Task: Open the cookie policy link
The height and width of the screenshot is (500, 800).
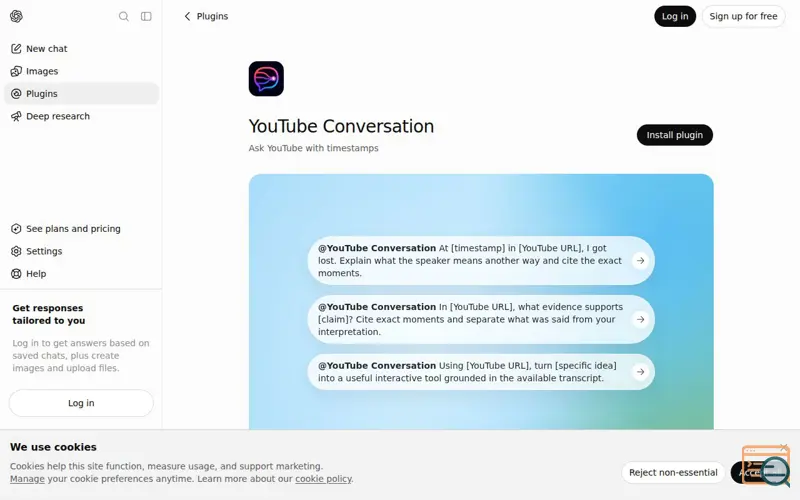Action: coord(323,479)
